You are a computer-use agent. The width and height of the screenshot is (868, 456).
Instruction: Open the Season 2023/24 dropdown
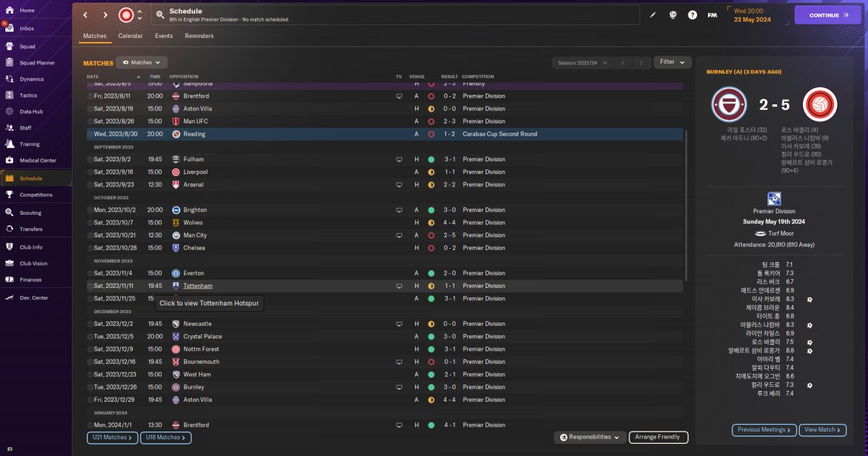[x=583, y=62]
